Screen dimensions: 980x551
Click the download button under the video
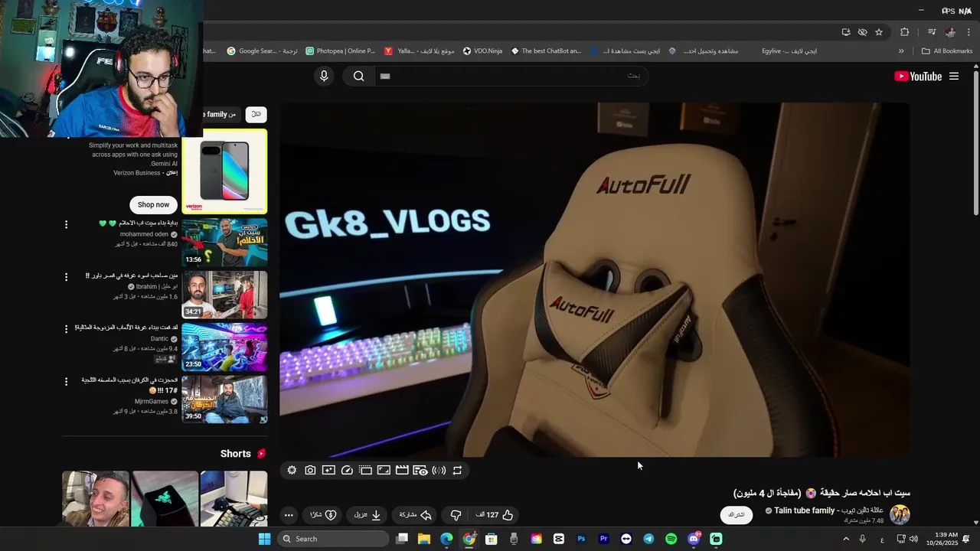click(x=367, y=515)
